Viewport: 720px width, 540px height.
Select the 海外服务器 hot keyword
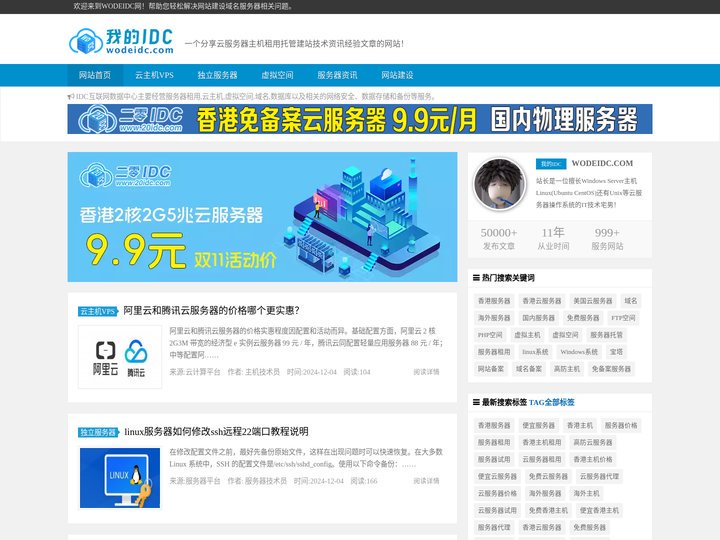pyautogui.click(x=494, y=318)
